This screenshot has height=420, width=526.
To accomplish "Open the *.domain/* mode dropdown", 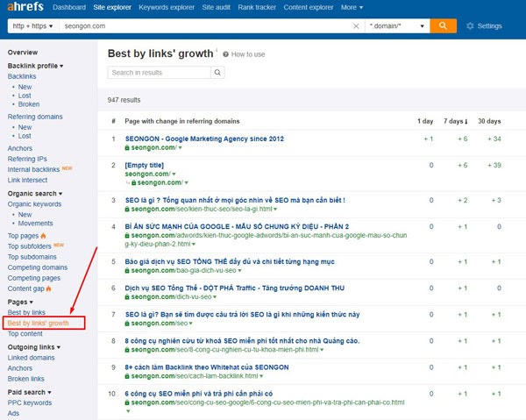I will 397,26.
